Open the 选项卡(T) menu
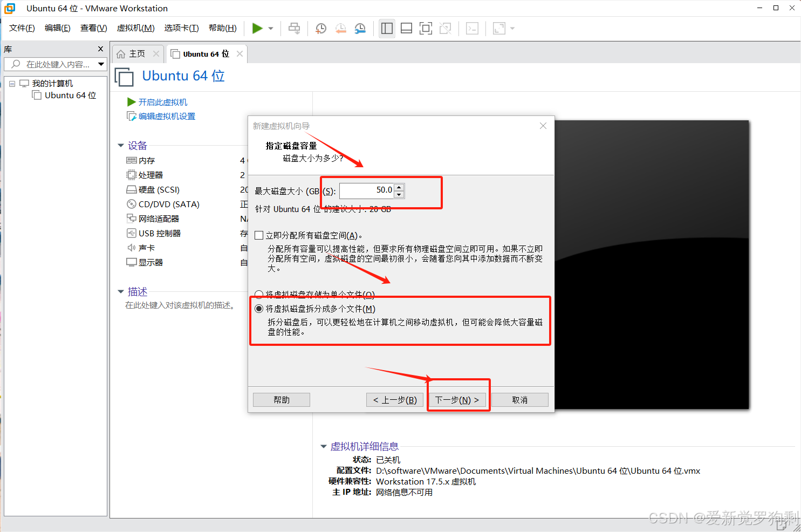This screenshot has width=801, height=532. (x=182, y=28)
